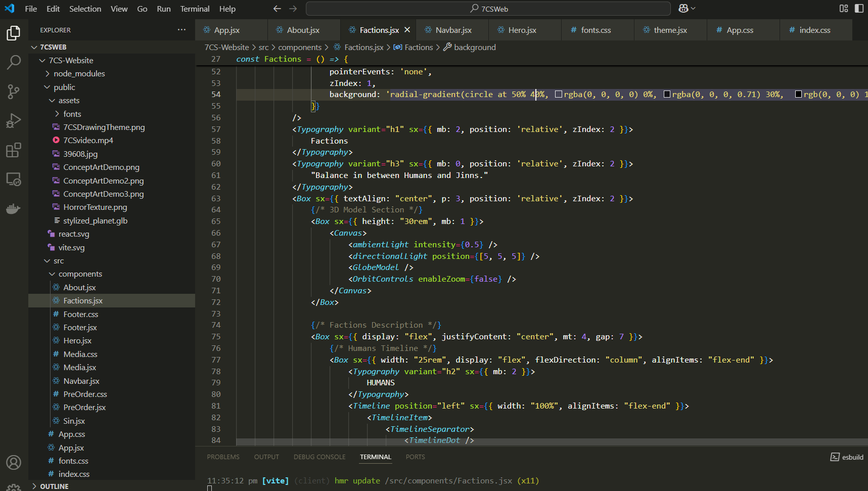Open the Terminal menu

[x=194, y=9]
